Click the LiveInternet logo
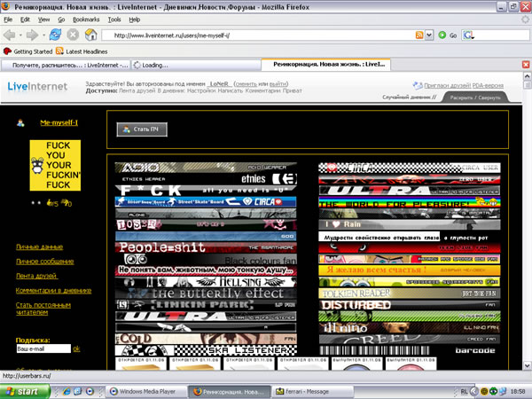 [x=37, y=87]
